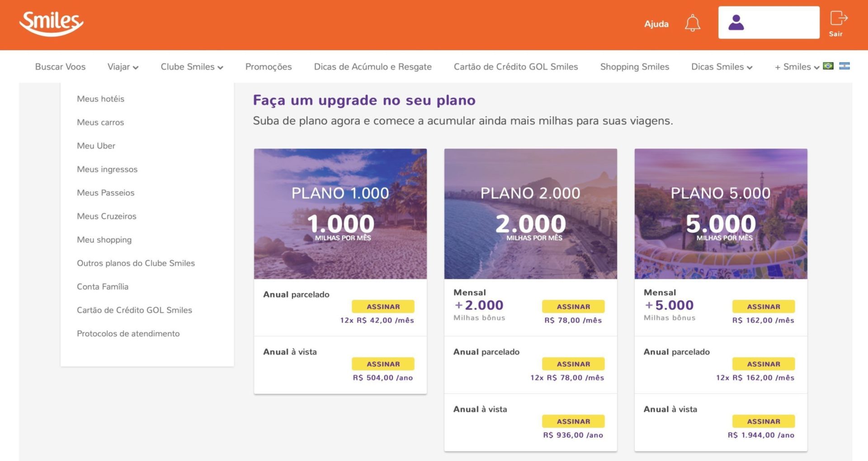Click the user profile avatar icon
The height and width of the screenshot is (461, 868).
point(736,23)
